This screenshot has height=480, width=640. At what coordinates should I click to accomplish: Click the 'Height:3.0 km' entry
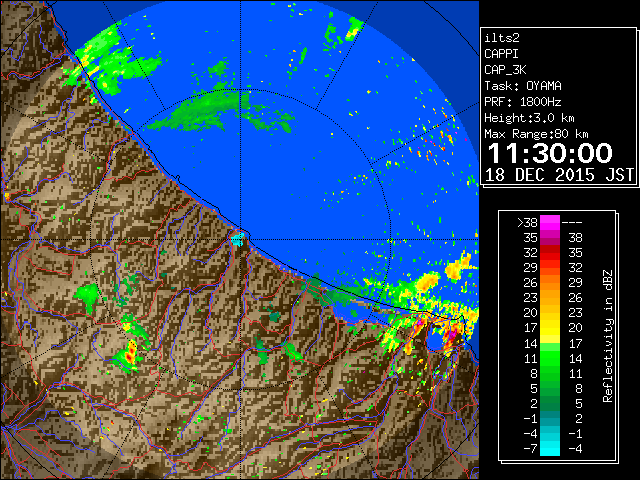(529, 118)
